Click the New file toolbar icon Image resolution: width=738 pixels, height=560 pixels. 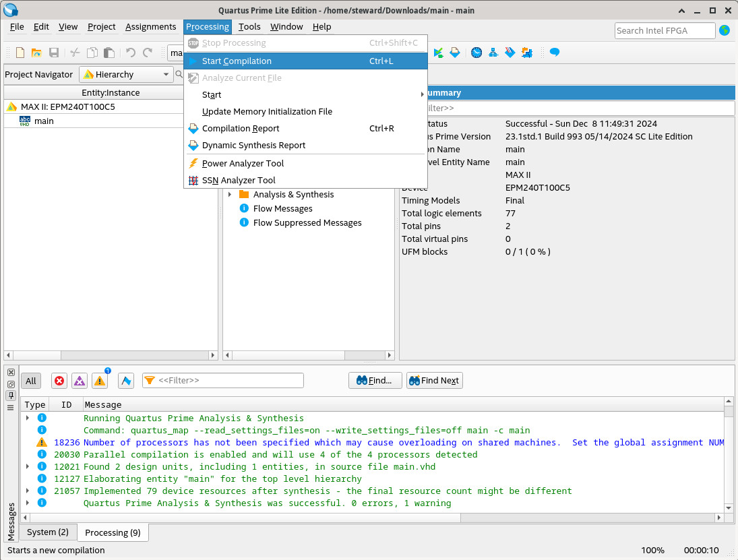(x=20, y=53)
